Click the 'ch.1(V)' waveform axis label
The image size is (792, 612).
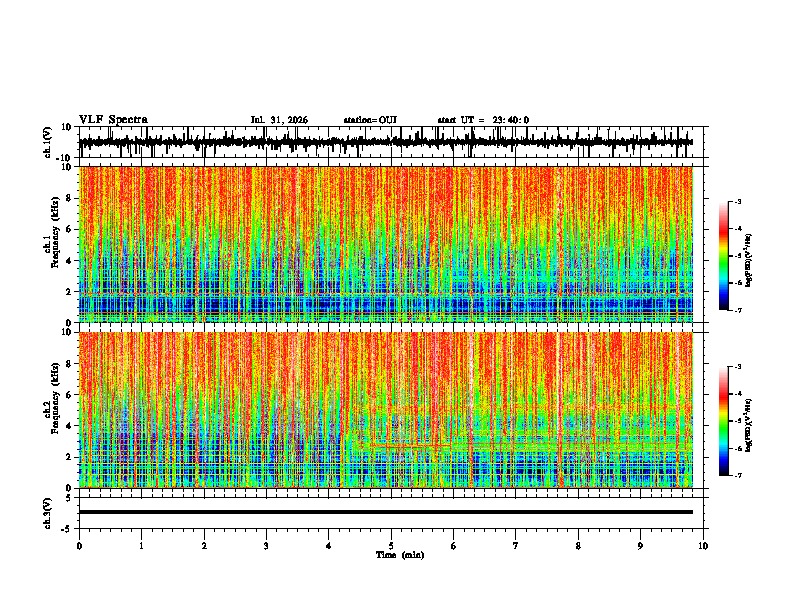[x=48, y=142]
